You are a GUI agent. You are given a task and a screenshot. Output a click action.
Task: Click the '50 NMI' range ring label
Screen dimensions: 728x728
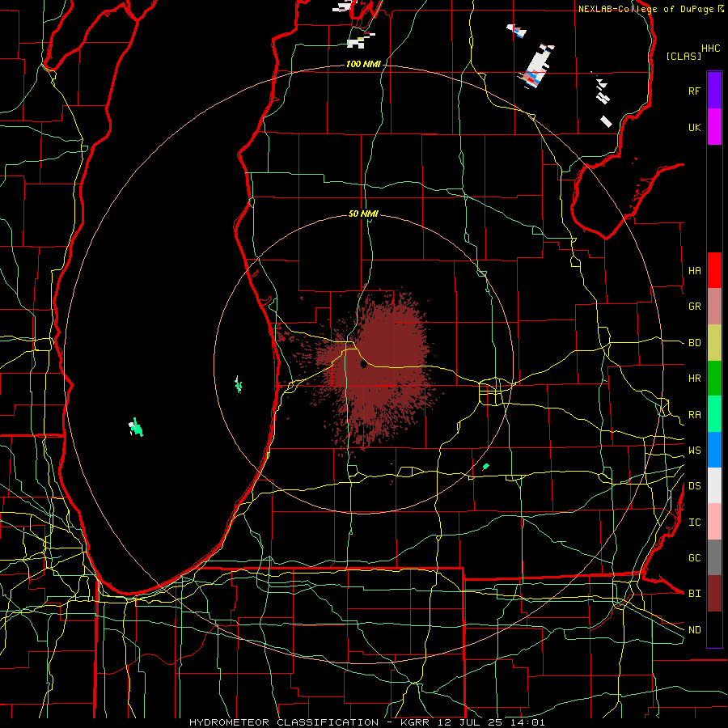pos(363,214)
